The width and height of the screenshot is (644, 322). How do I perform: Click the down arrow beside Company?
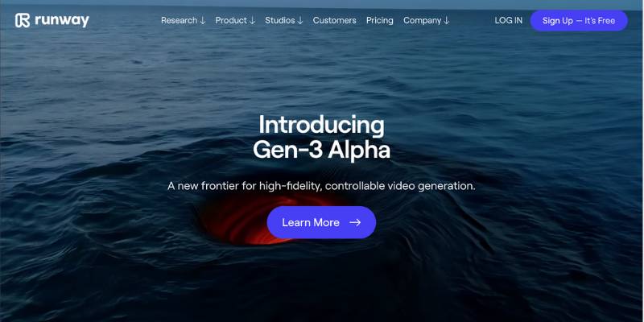click(x=447, y=21)
